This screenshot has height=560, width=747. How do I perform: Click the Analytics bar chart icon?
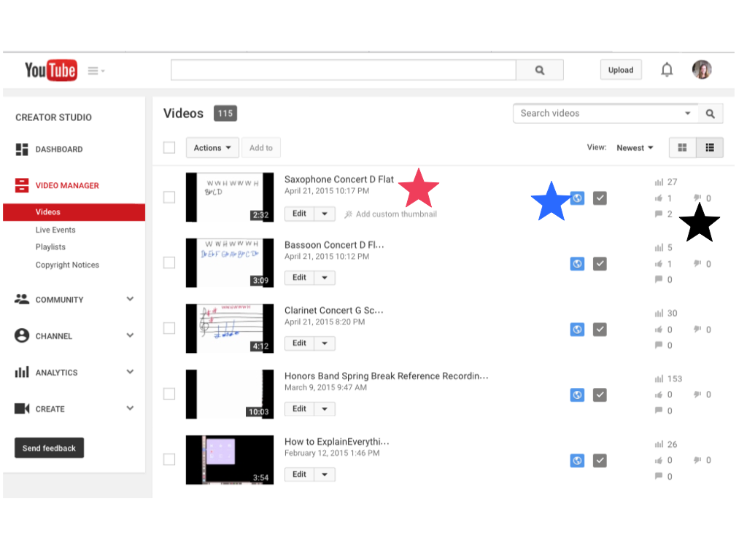coord(21,372)
